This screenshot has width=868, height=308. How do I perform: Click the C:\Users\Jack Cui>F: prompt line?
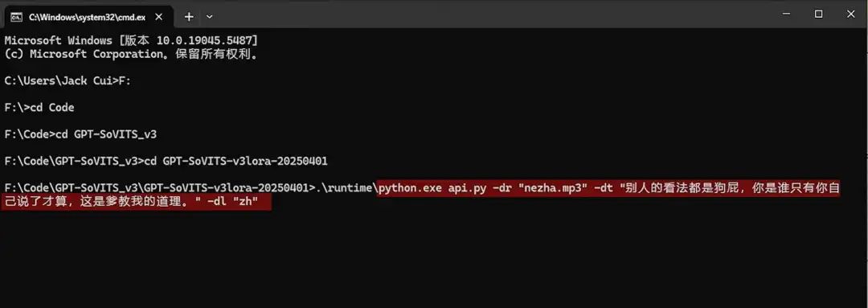68,81
